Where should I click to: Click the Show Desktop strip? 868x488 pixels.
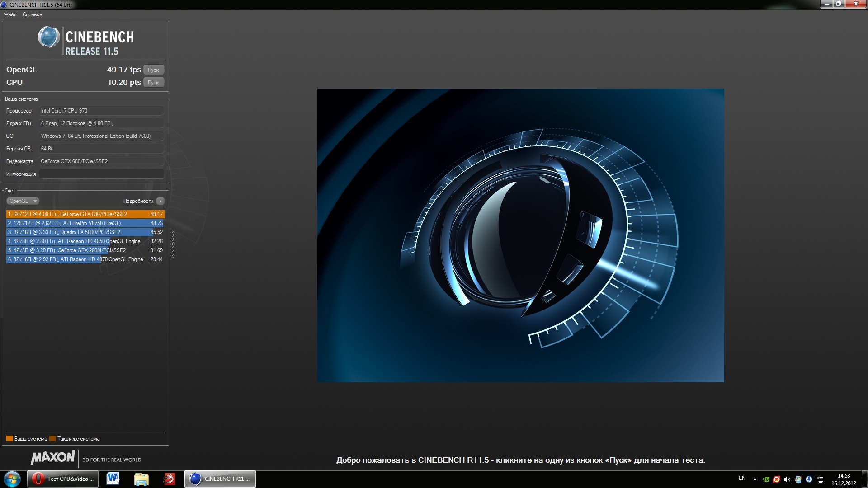point(864,479)
